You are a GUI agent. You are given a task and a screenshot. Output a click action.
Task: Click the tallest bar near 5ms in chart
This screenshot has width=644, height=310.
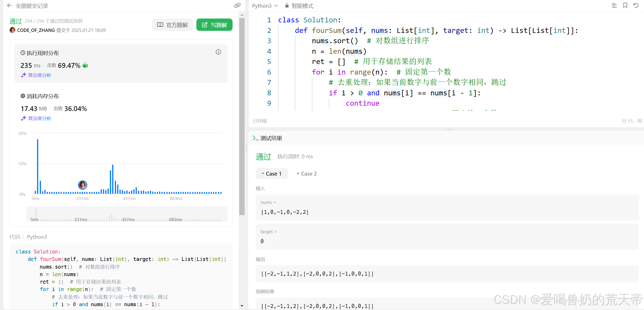pos(38,166)
